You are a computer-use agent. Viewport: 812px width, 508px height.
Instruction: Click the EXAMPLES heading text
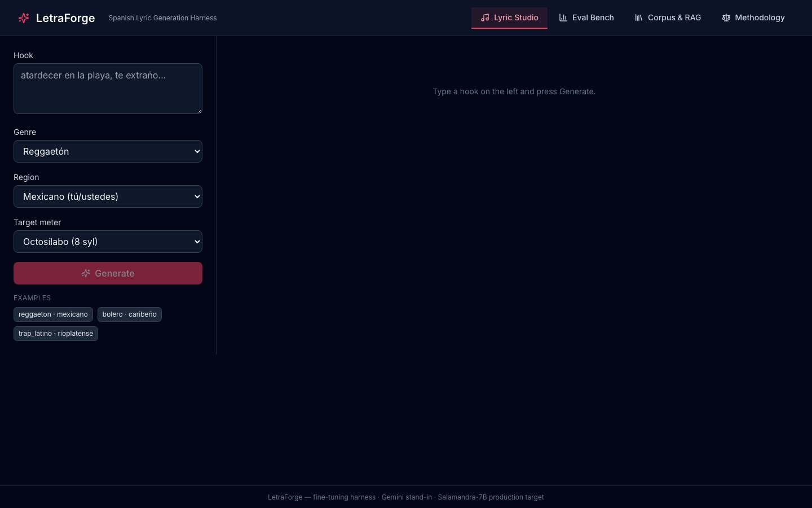(32, 298)
